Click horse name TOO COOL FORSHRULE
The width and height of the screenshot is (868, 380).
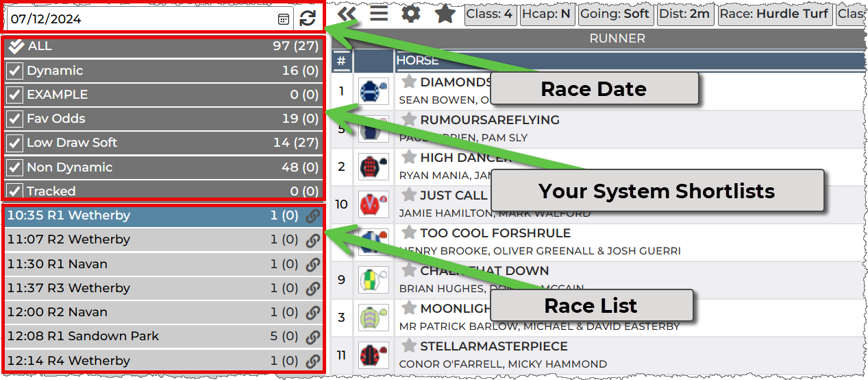(x=495, y=233)
